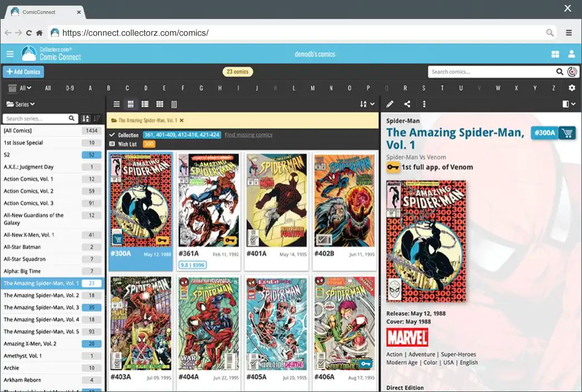Select letter S in the alphabet bar

click(424, 88)
